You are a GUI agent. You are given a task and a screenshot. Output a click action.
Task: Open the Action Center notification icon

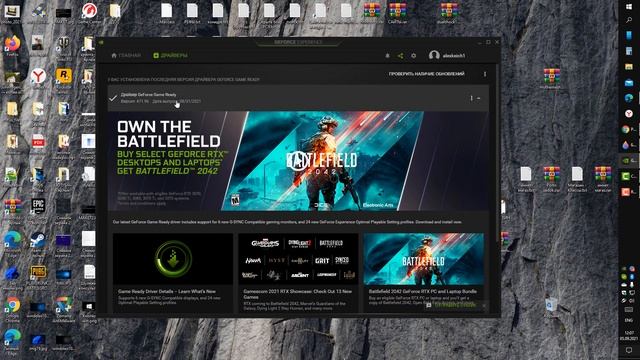pos(629,351)
